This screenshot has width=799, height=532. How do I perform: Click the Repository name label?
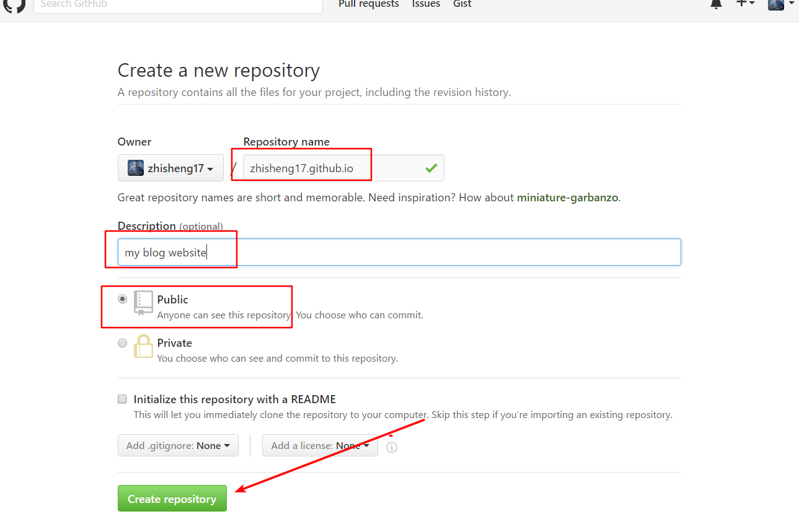point(286,142)
